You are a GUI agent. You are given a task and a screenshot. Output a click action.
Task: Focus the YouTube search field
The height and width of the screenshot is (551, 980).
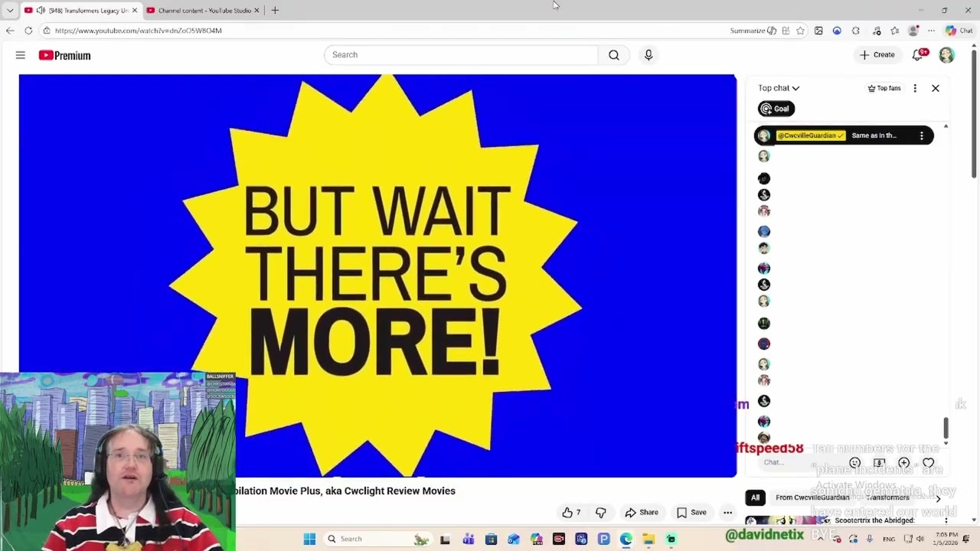(x=461, y=55)
